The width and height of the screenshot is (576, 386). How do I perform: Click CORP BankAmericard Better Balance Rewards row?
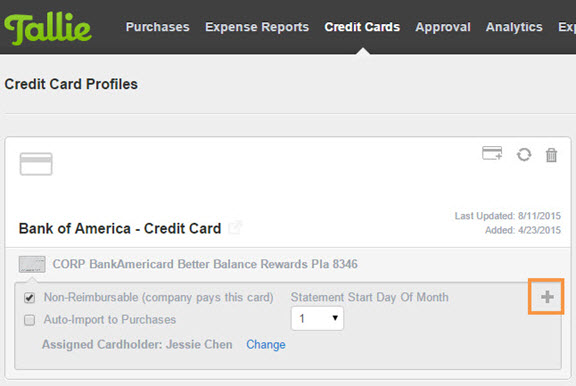tap(288, 264)
